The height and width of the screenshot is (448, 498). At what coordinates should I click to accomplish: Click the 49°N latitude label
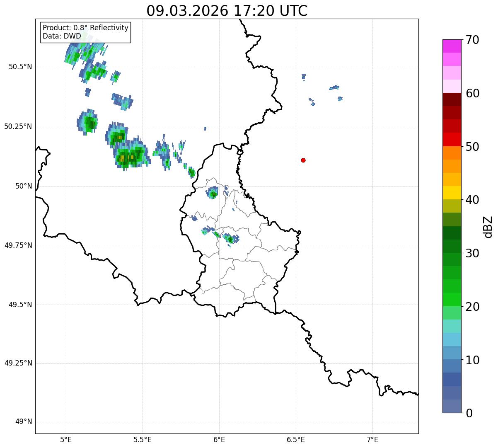(24, 422)
